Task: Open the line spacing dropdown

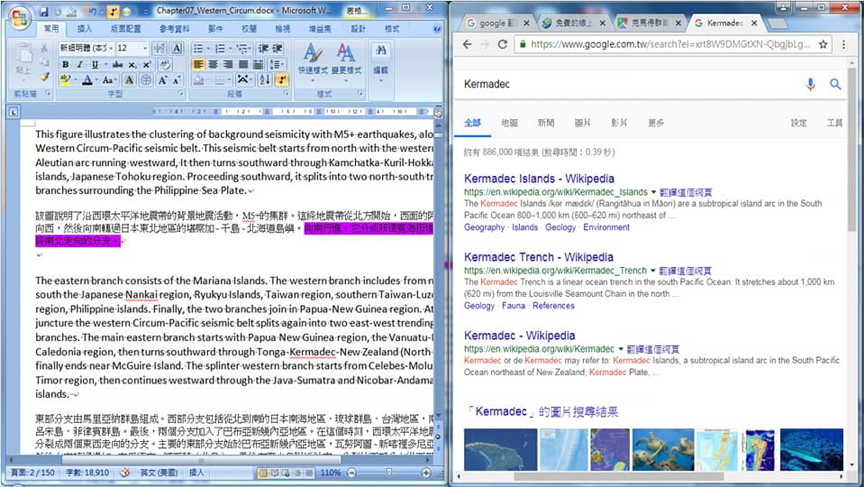Action: click(278, 64)
